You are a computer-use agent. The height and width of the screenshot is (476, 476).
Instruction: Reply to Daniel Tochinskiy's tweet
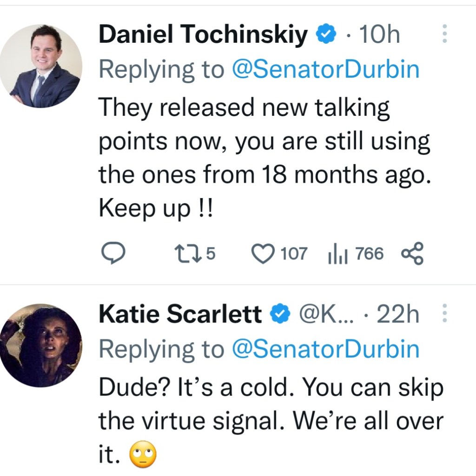(x=112, y=254)
